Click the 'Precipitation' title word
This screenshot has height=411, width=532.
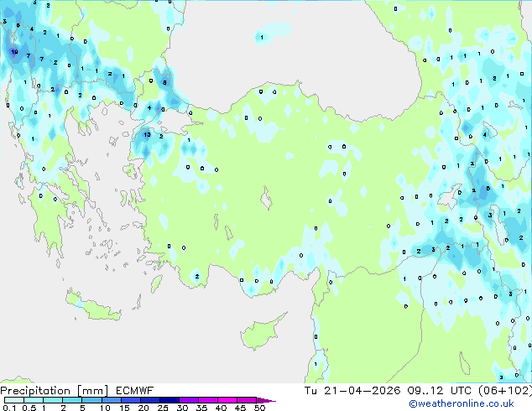pos(35,391)
